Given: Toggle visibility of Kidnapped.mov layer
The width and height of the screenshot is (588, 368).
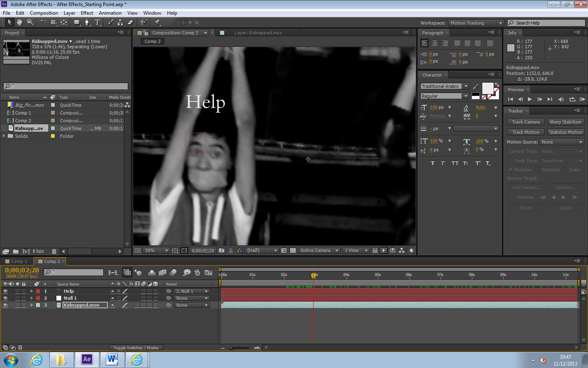Looking at the screenshot, I should click(x=5, y=305).
